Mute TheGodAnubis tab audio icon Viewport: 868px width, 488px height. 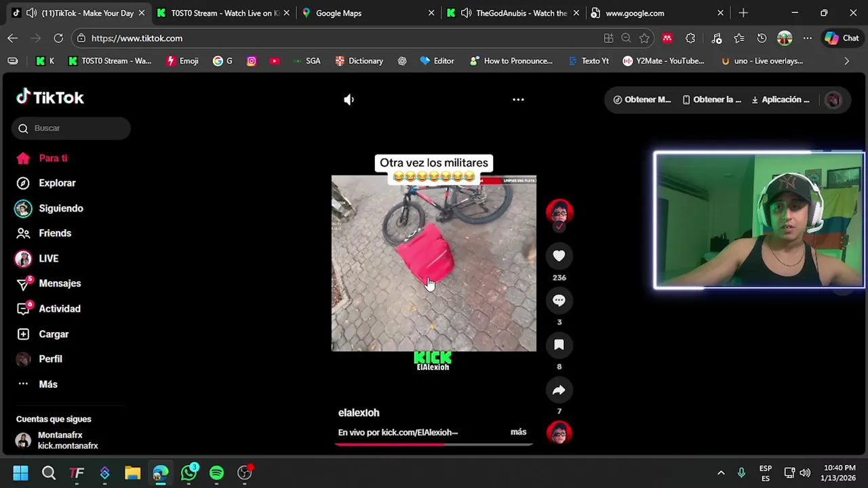pyautogui.click(x=467, y=13)
